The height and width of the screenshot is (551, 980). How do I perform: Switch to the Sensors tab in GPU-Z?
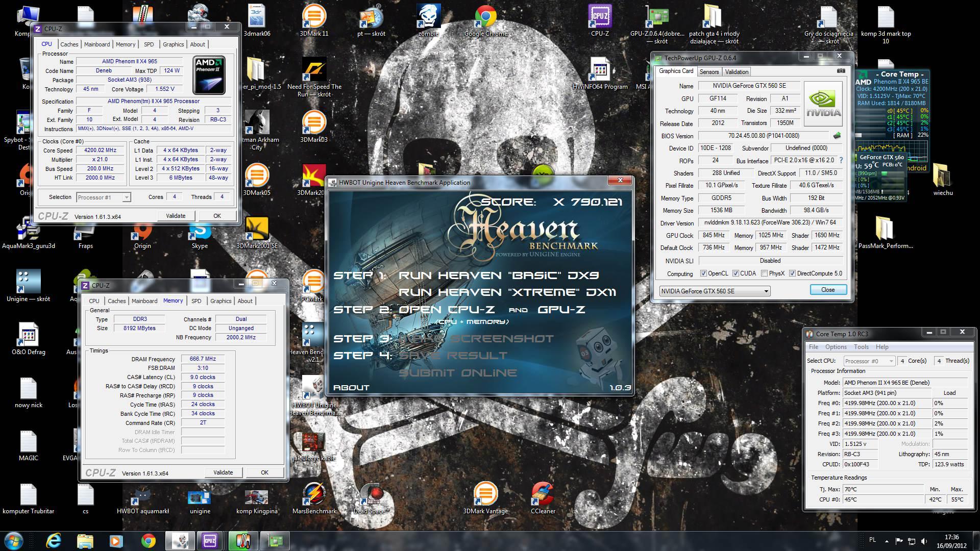(709, 72)
